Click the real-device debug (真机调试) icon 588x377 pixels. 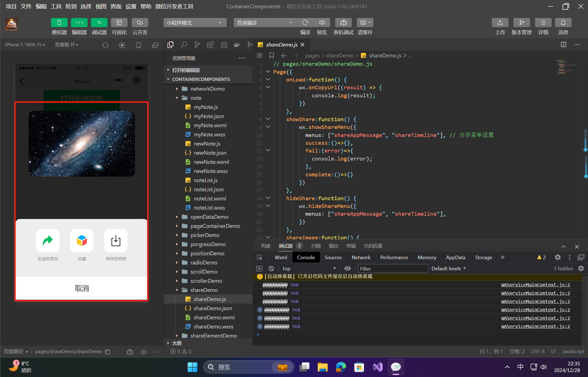[343, 23]
